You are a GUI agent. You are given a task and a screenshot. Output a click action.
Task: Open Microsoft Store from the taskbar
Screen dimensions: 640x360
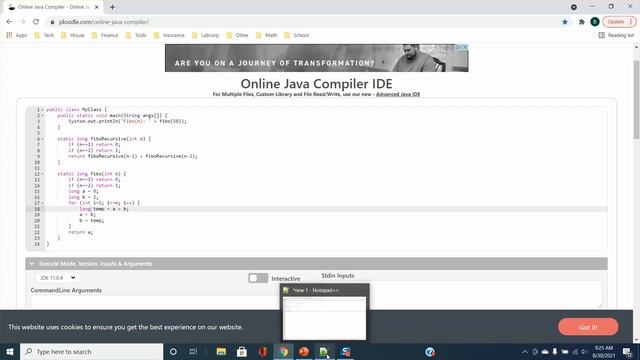(242, 351)
